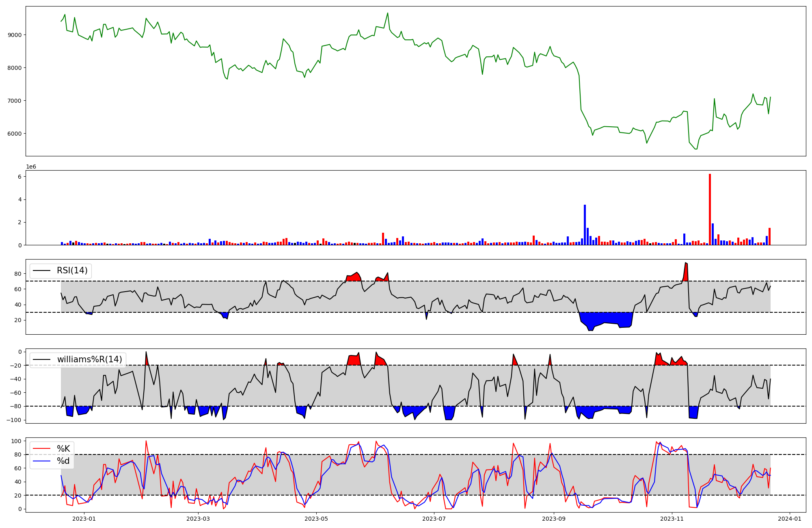
Task: Click the 2023-09 x-axis date label
Action: (x=554, y=519)
